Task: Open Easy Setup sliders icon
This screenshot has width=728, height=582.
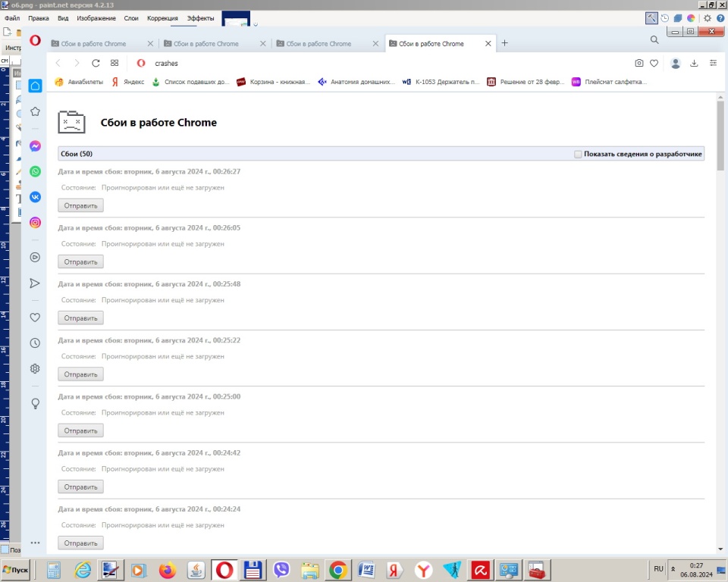Action: [x=713, y=63]
